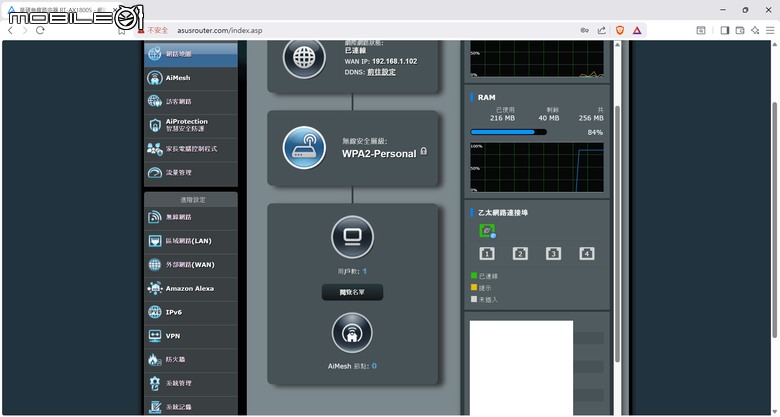This screenshot has width=780, height=417.
Task: Open Amazon Alexa sidebar icon
Action: pos(155,288)
